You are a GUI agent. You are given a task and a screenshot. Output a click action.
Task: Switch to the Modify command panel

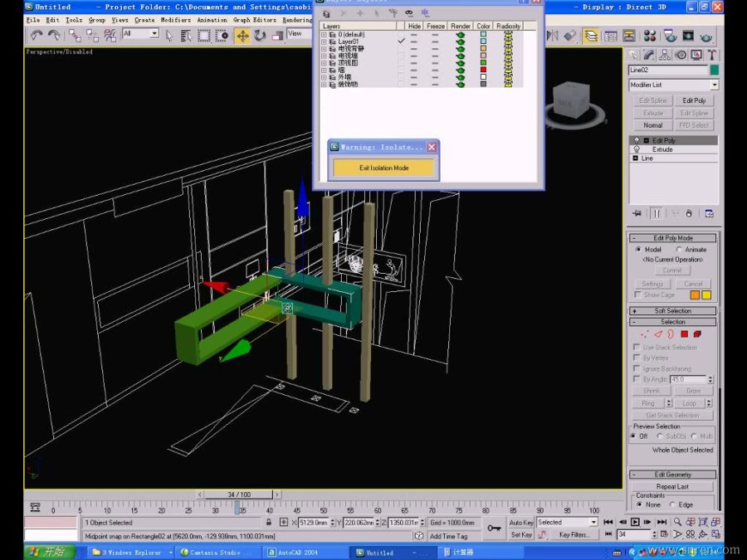coord(649,56)
